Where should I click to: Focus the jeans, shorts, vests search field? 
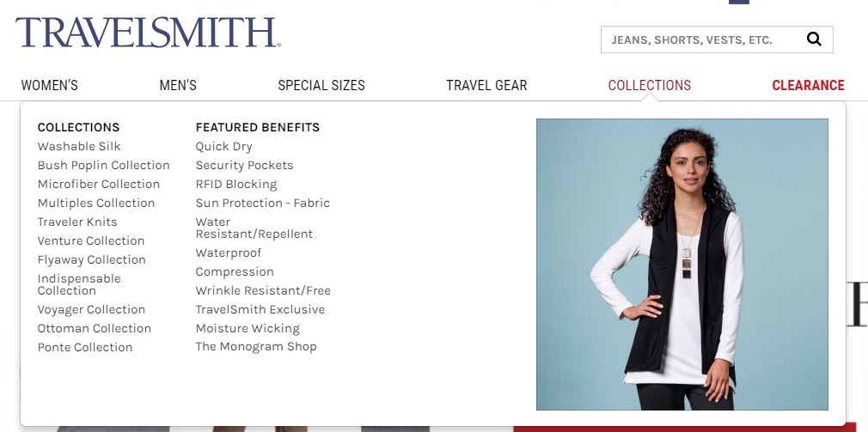tap(703, 40)
